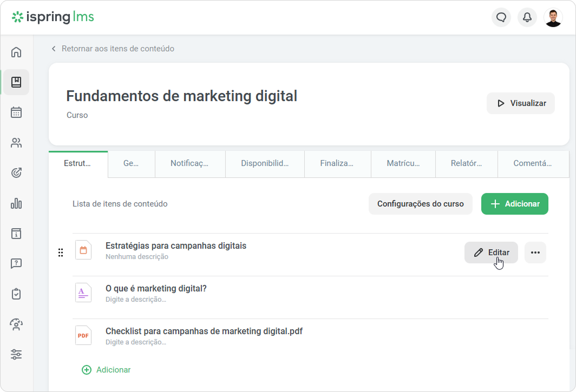Click the user profile avatar
Image resolution: width=576 pixels, height=392 pixels.
pos(553,17)
